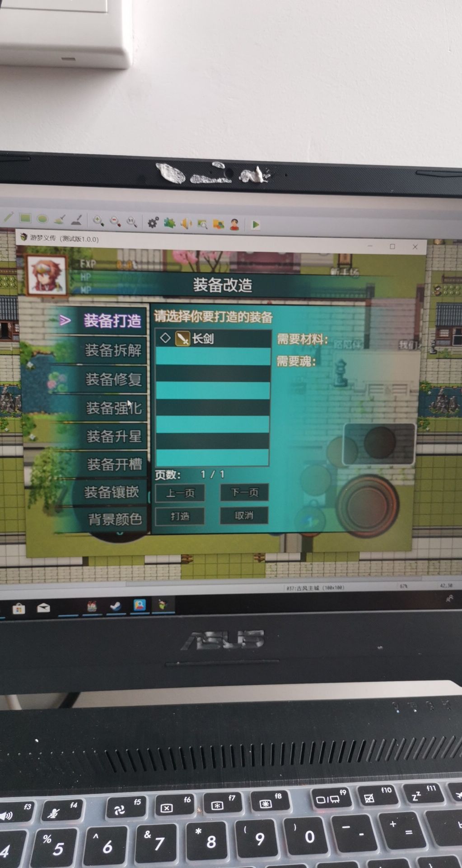Maximize the 游梦义传 game window
462x868 pixels.
[x=392, y=246]
